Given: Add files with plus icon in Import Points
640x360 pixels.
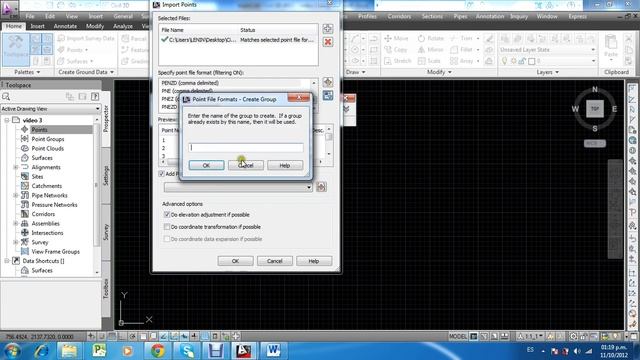Looking at the screenshot, I should (x=327, y=29).
